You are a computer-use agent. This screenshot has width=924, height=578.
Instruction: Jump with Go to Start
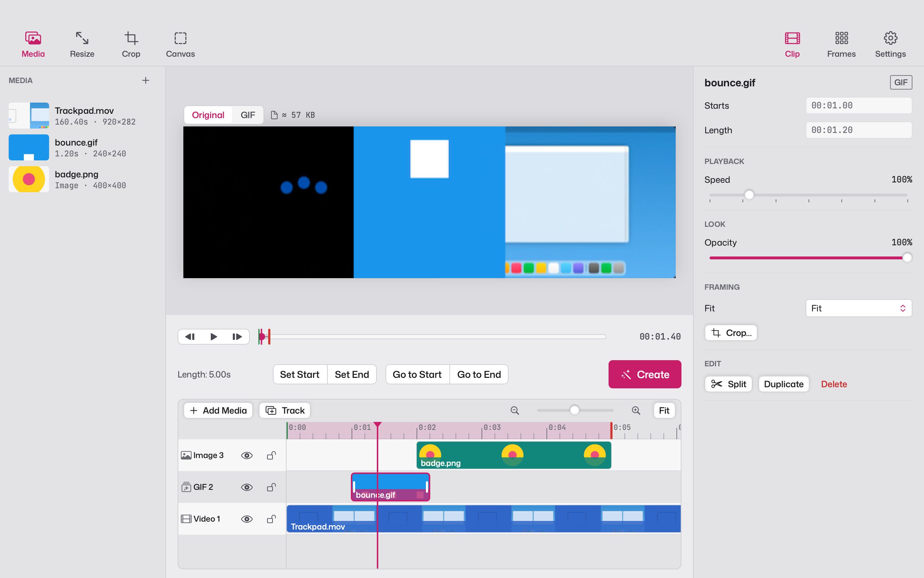click(x=417, y=374)
